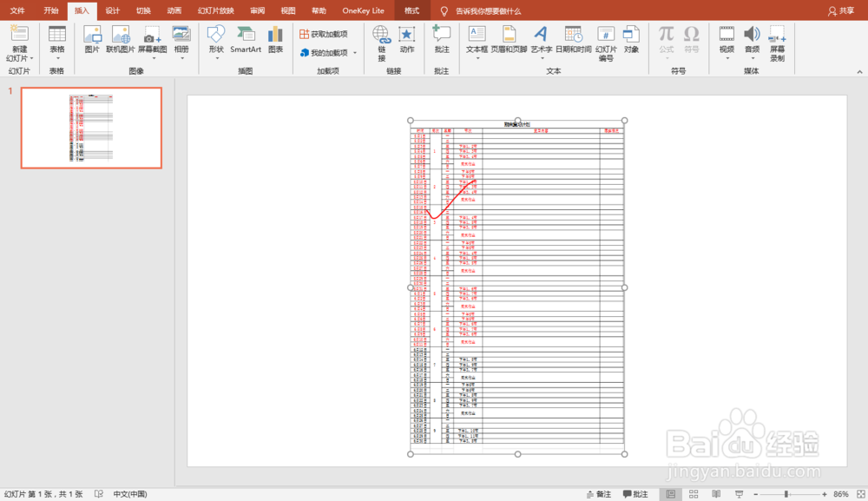Image resolution: width=868 pixels, height=501 pixels.
Task: Insert an Object (对象)
Action: [x=631, y=35]
